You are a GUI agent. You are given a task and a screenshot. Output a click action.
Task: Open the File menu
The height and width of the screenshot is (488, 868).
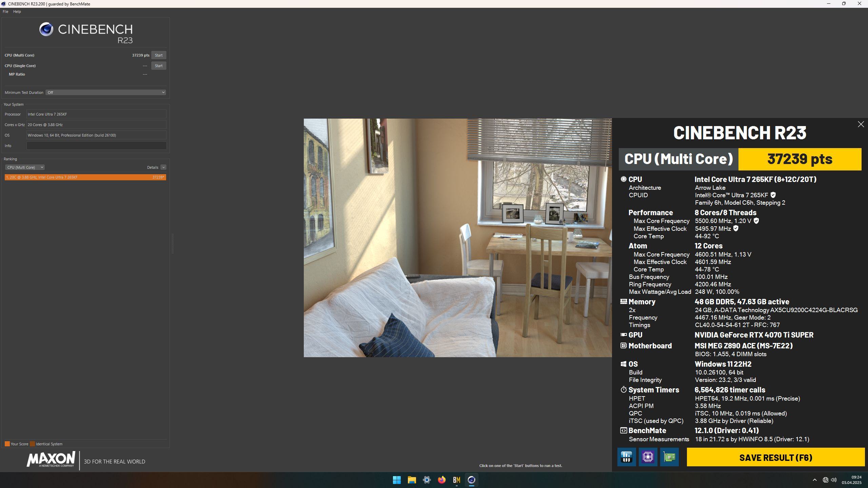(x=5, y=12)
